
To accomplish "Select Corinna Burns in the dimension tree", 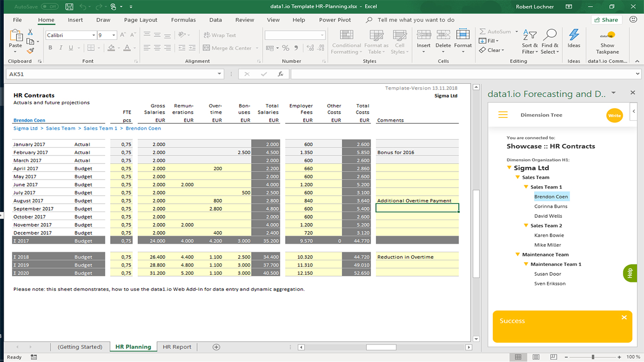I will tap(551, 206).
